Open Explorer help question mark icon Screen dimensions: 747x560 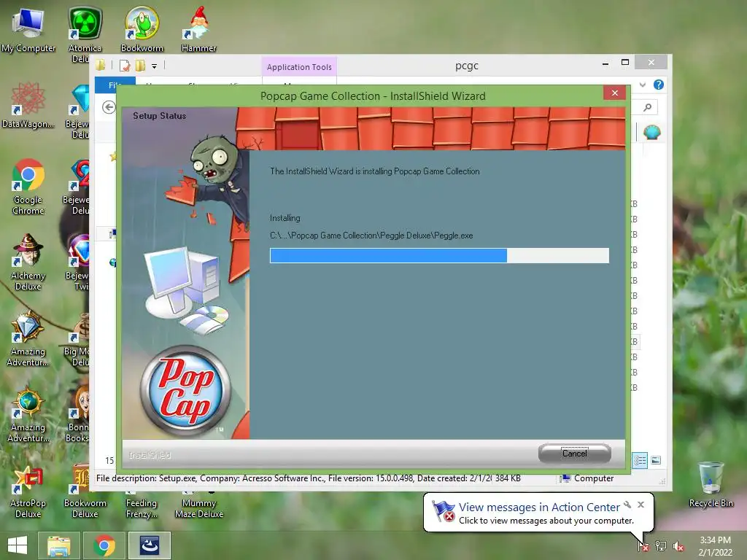659,85
